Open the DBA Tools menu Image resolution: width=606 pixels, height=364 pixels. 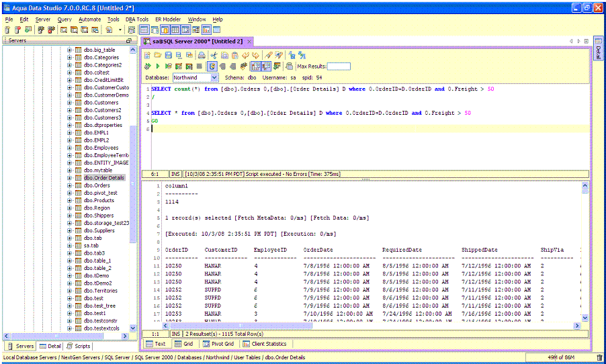[x=137, y=19]
